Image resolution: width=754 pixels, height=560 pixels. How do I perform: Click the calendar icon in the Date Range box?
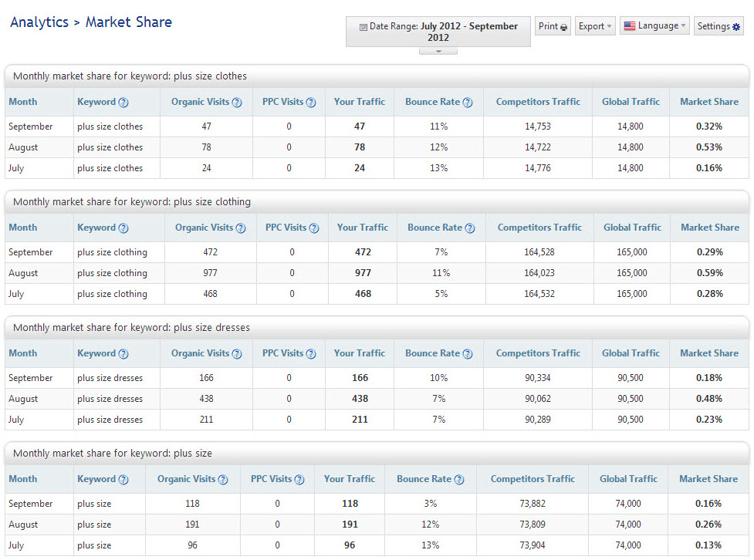click(363, 27)
